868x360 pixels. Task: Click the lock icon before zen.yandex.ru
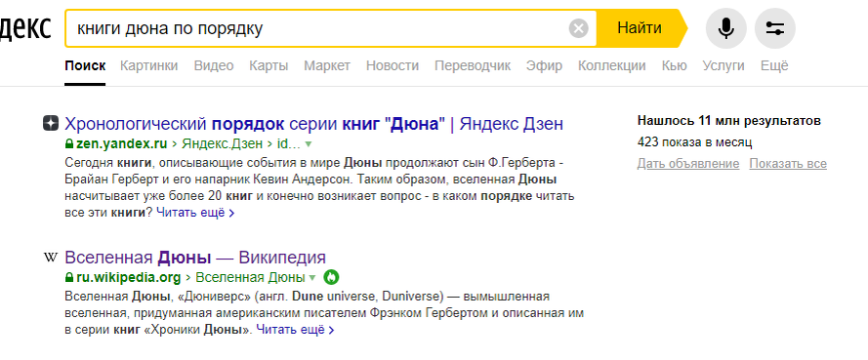69,144
